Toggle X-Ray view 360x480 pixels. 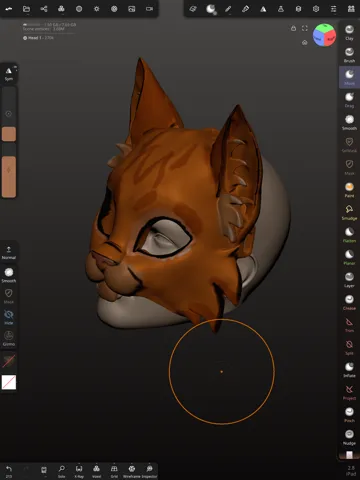click(79, 471)
